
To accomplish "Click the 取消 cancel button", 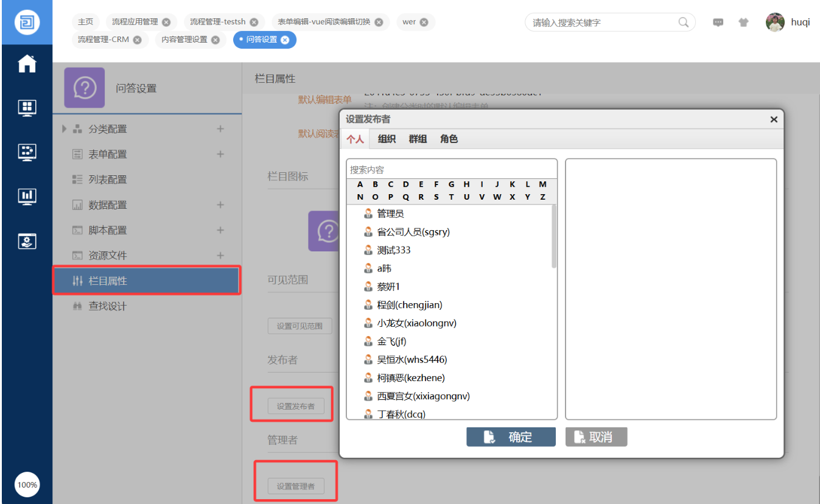I will tap(596, 437).
